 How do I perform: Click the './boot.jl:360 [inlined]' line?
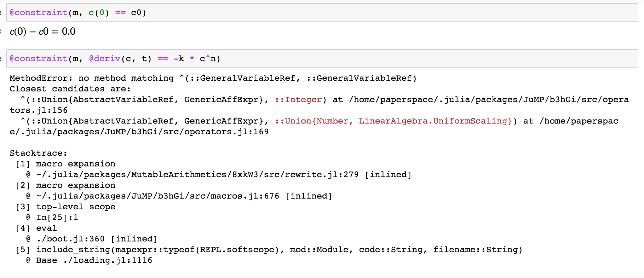92,239
